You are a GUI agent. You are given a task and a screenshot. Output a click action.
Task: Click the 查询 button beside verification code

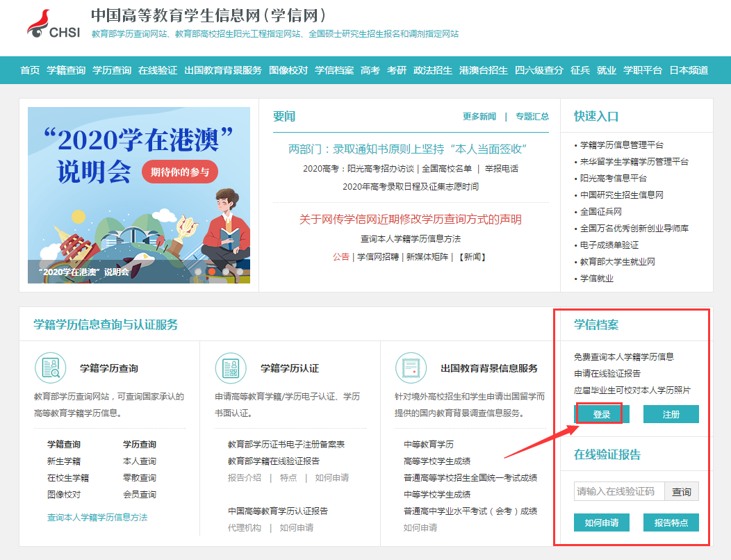pyautogui.click(x=682, y=492)
